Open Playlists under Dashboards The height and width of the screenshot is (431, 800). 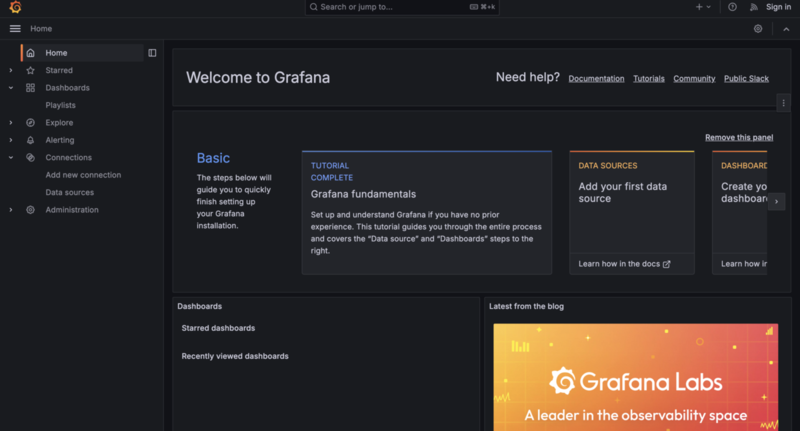60,105
